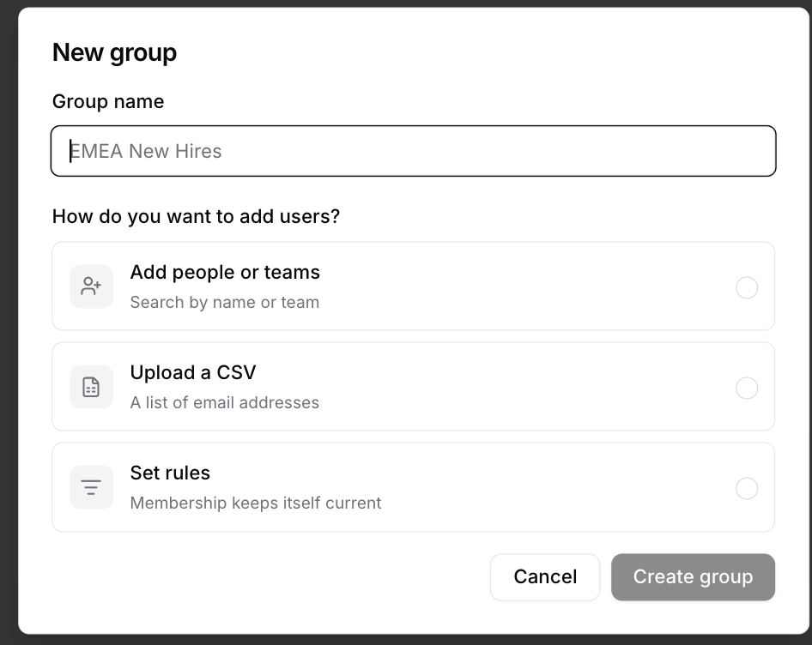Click the CSV file icon

point(91,387)
